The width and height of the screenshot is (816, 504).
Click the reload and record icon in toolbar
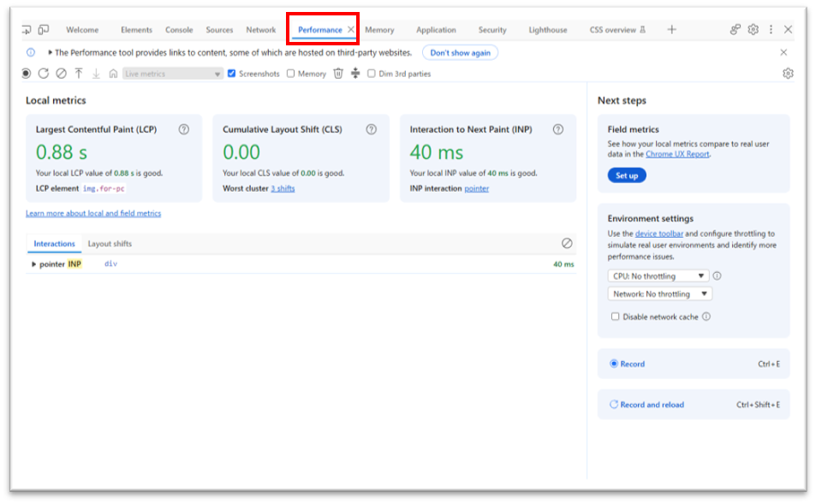pyautogui.click(x=44, y=74)
